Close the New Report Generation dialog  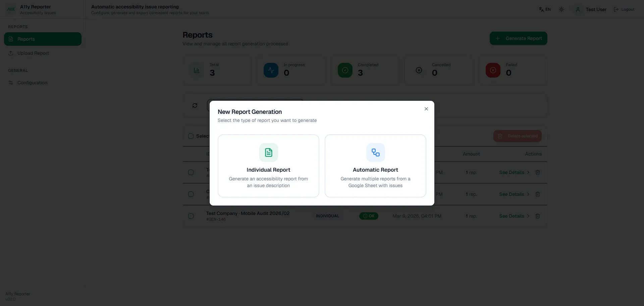[426, 109]
